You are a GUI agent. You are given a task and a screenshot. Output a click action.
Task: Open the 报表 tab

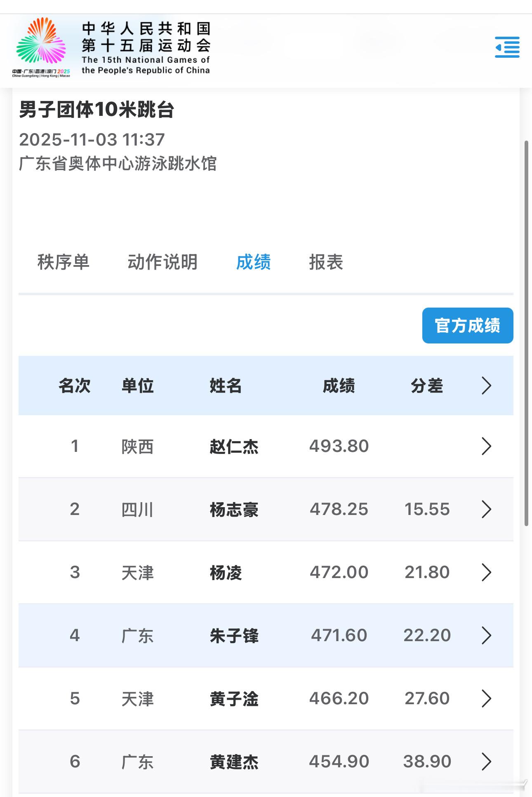(x=326, y=262)
